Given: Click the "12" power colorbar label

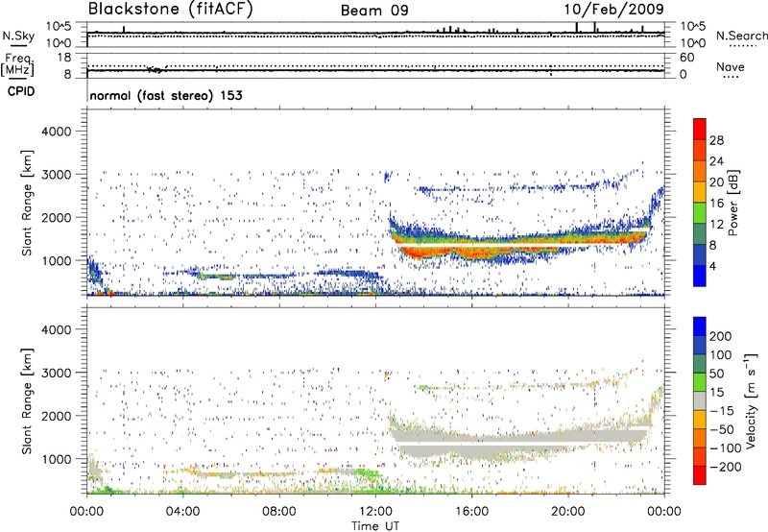Looking at the screenshot, I should (716, 225).
